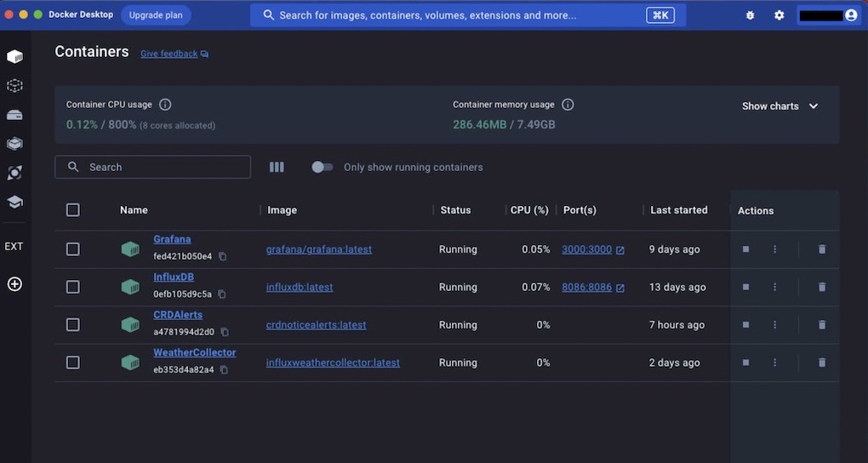The height and width of the screenshot is (463, 868).
Task: Open the grafana/grafana:latest image link
Action: (319, 249)
